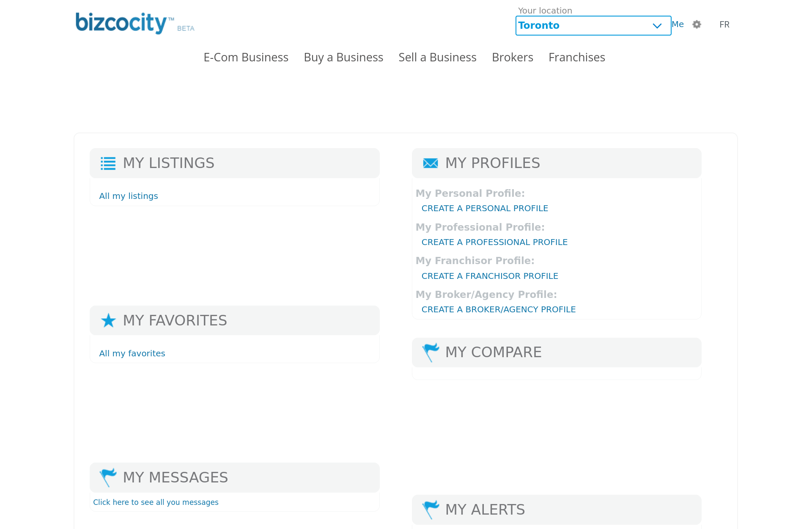The height and width of the screenshot is (529, 812).
Task: Click the settings gear icon
Action: click(x=697, y=25)
